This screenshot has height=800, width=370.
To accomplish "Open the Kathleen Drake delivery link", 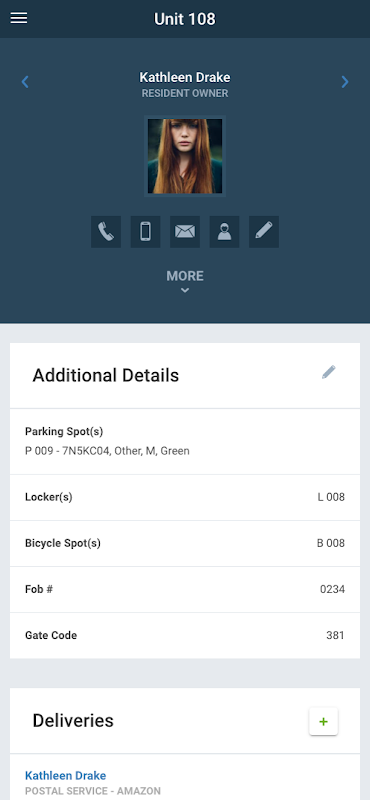I will pos(65,776).
